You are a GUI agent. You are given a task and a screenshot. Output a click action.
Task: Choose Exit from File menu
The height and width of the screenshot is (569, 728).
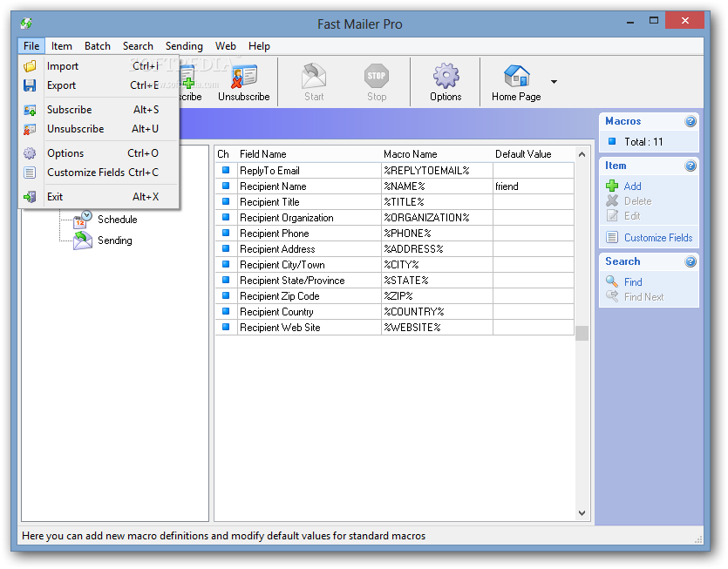click(x=99, y=197)
